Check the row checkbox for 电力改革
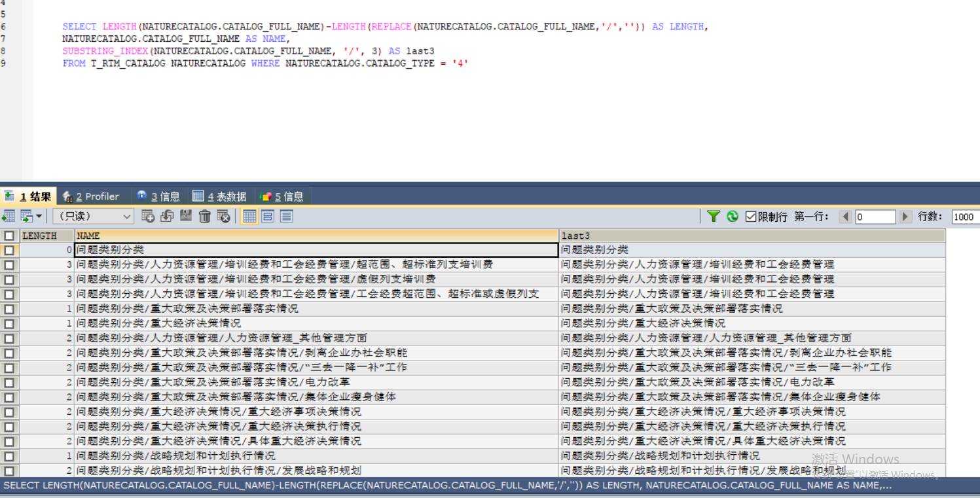The height and width of the screenshot is (498, 980). tap(9, 383)
